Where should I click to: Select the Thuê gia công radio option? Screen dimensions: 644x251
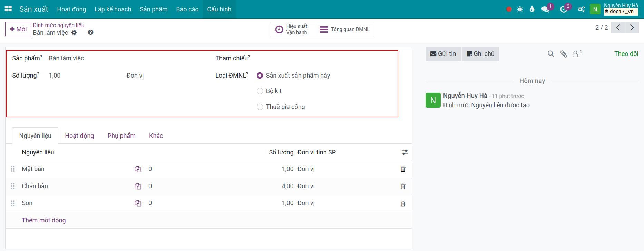click(260, 107)
